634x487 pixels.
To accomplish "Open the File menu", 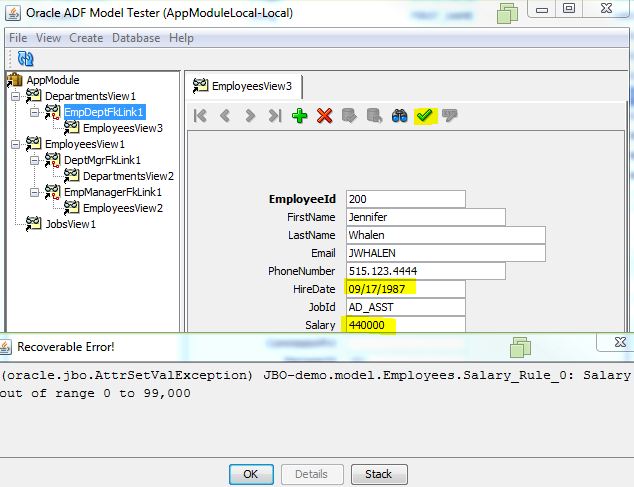I will [18, 38].
